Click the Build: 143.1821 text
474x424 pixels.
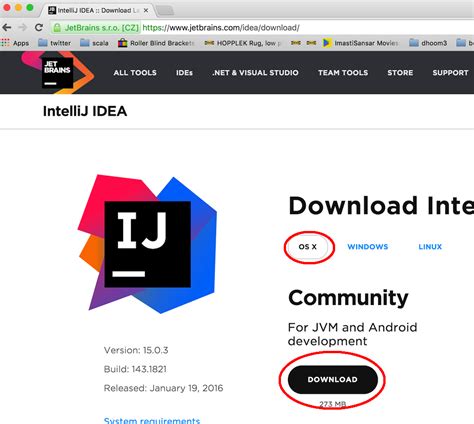[x=135, y=369]
